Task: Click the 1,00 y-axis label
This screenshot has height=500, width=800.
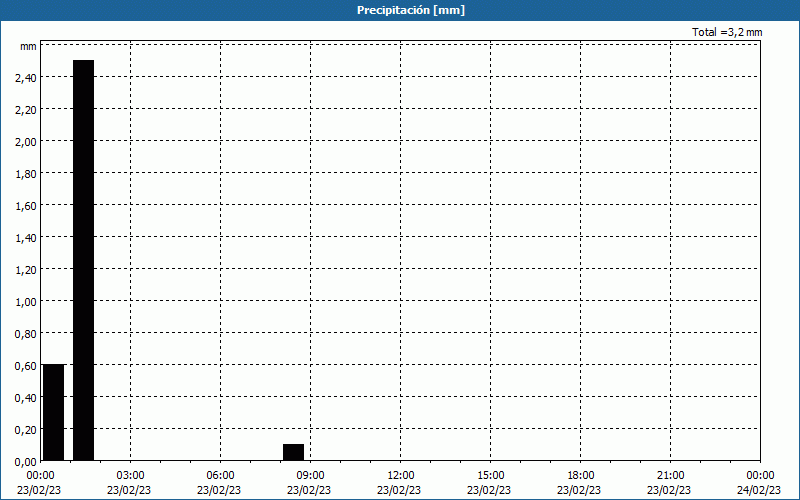Action: click(26, 302)
